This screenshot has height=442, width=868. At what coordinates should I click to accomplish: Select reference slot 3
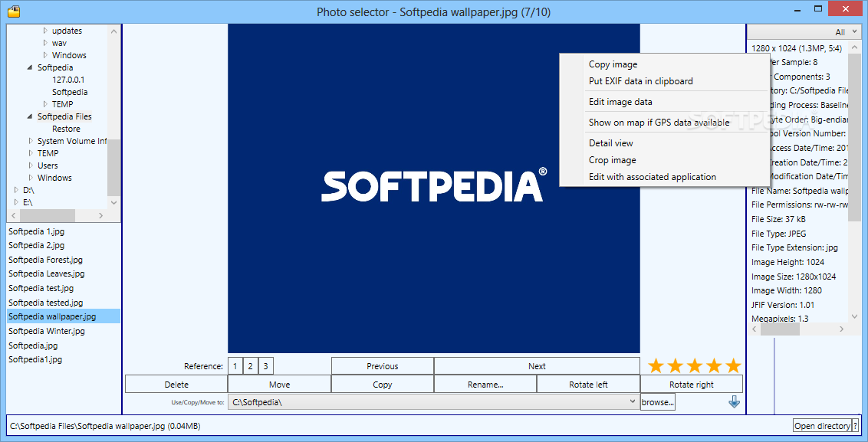pyautogui.click(x=266, y=366)
